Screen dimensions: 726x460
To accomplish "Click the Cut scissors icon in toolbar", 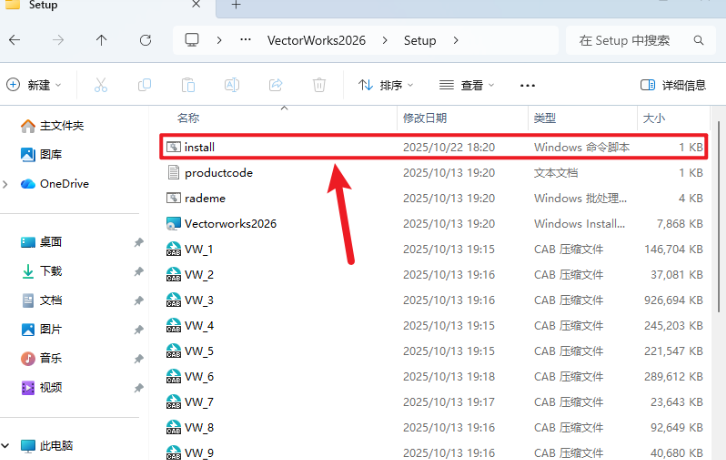I will coord(101,85).
